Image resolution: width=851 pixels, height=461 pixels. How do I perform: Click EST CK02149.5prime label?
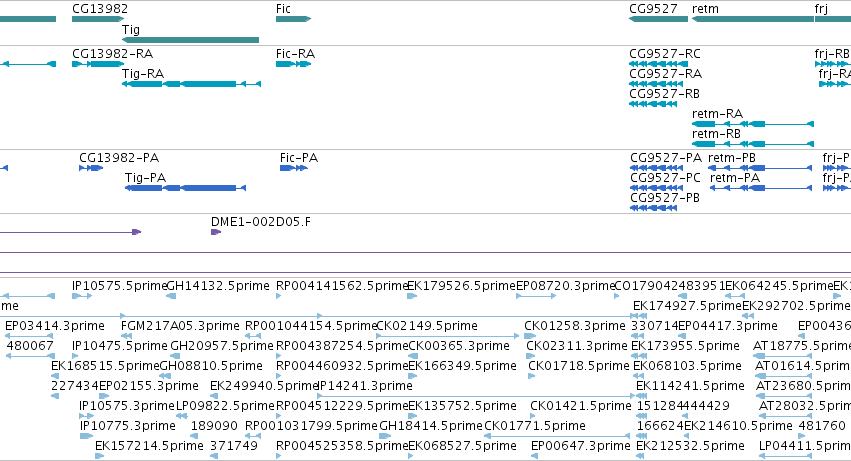pyautogui.click(x=427, y=326)
